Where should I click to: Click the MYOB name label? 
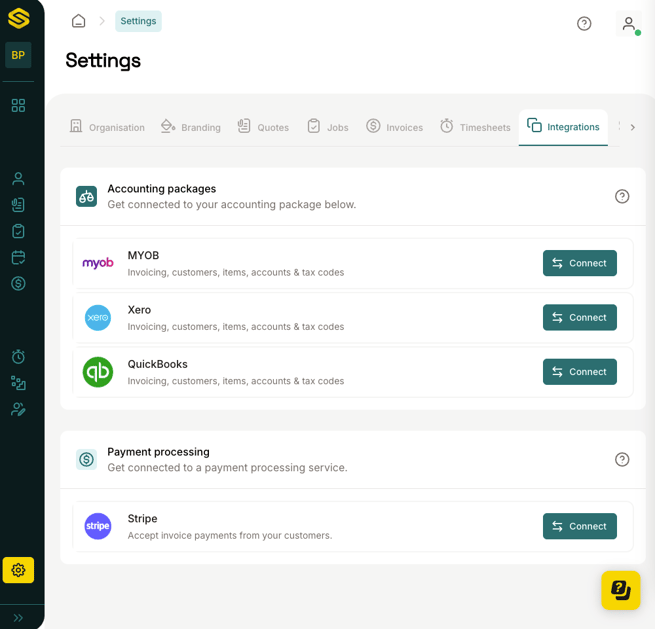tap(143, 256)
